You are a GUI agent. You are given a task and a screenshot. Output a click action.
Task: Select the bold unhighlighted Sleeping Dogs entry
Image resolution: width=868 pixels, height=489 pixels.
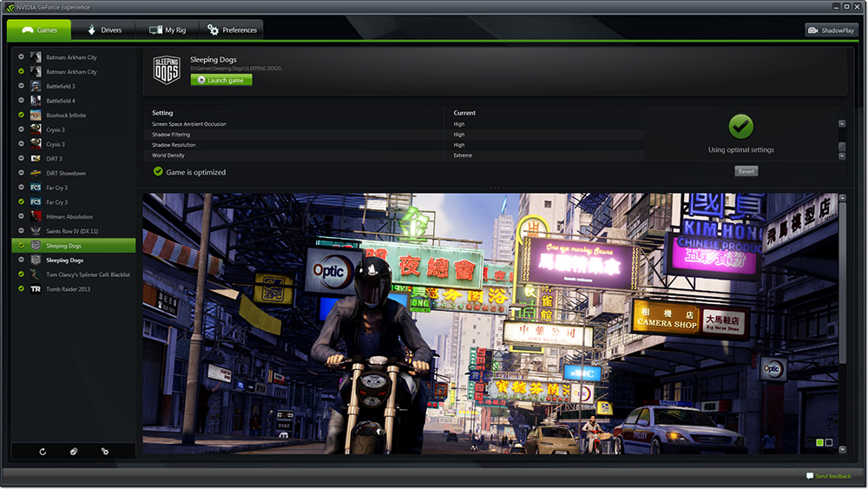74,260
